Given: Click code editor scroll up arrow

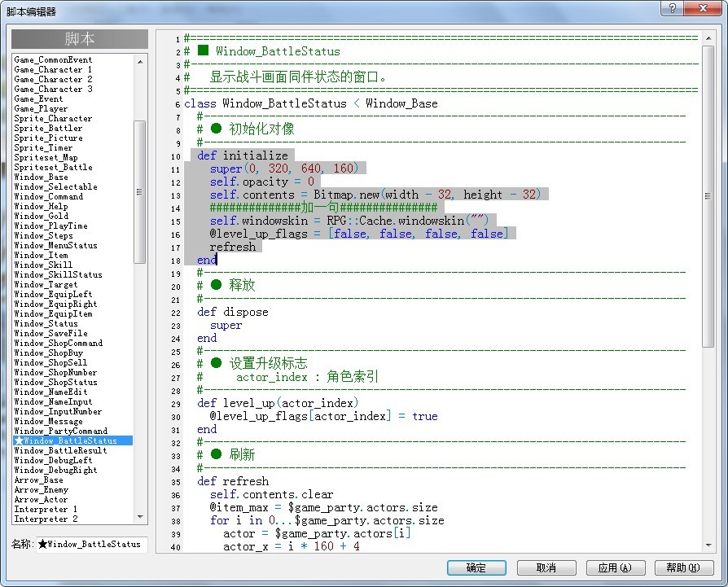Looking at the screenshot, I should pos(708,39).
